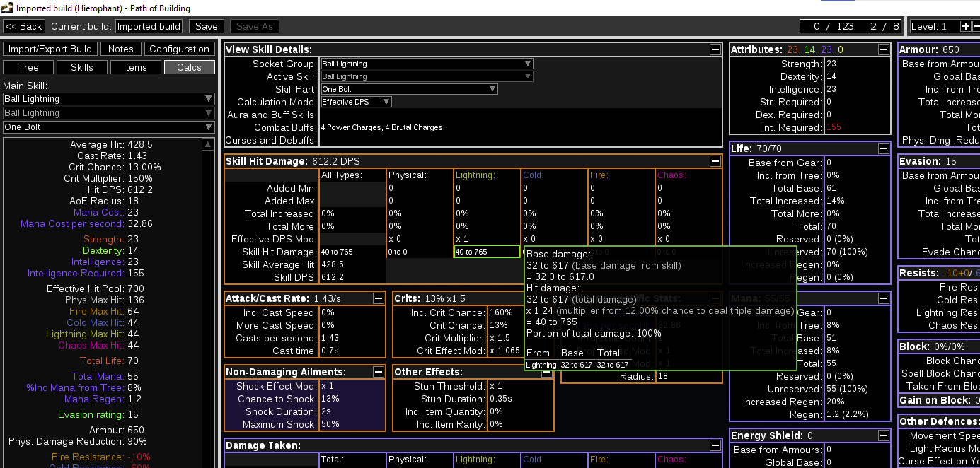Click the Lightning Effective DPS Mod x 1

coord(462,239)
